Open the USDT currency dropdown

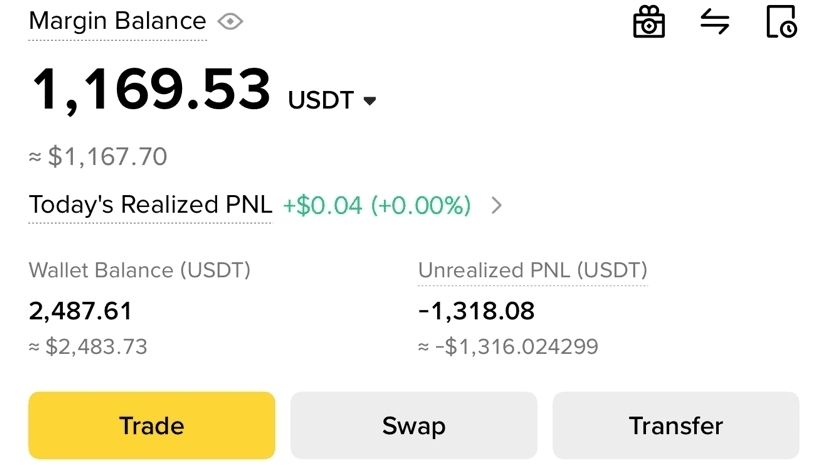pyautogui.click(x=332, y=100)
